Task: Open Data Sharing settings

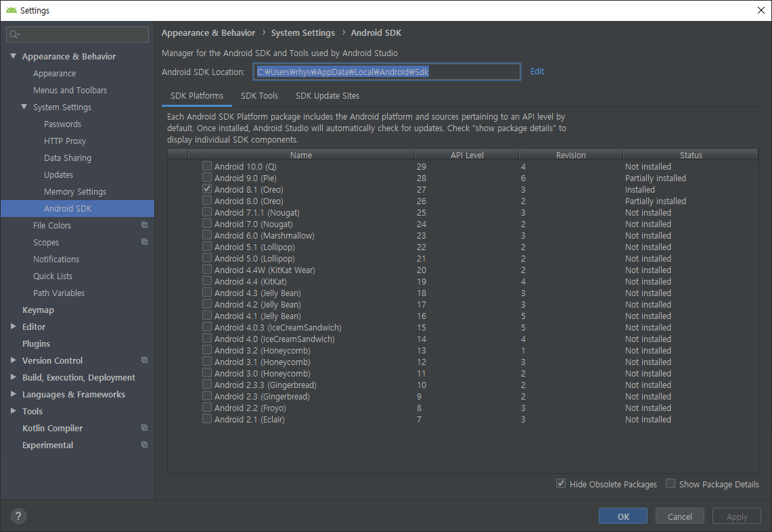Action: click(68, 158)
